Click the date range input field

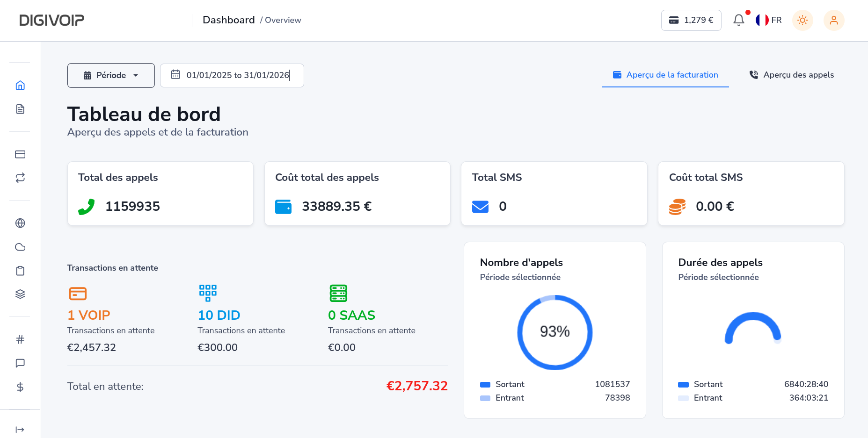pos(232,75)
